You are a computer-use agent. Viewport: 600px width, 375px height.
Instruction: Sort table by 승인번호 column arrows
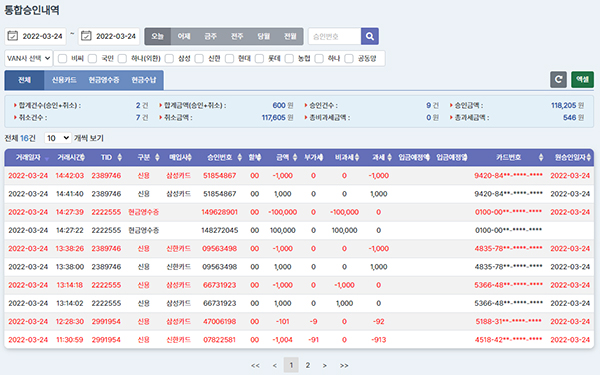240,157
